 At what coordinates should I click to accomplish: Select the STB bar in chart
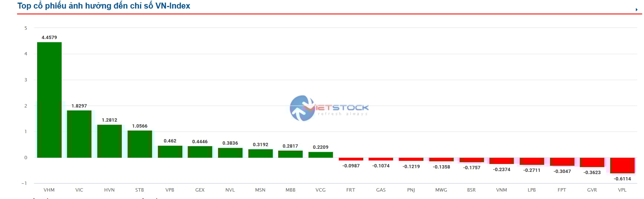pos(140,144)
